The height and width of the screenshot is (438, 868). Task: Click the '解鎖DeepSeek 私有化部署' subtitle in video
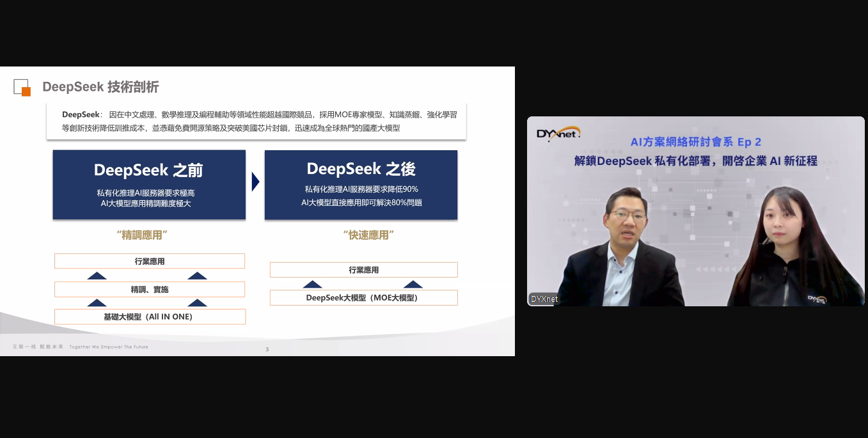tap(696, 161)
